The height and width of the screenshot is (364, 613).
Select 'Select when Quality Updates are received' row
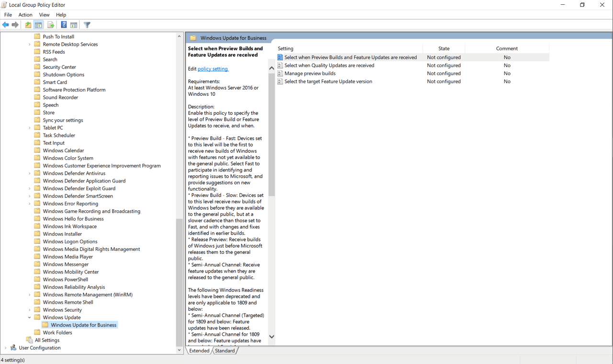coord(413,66)
